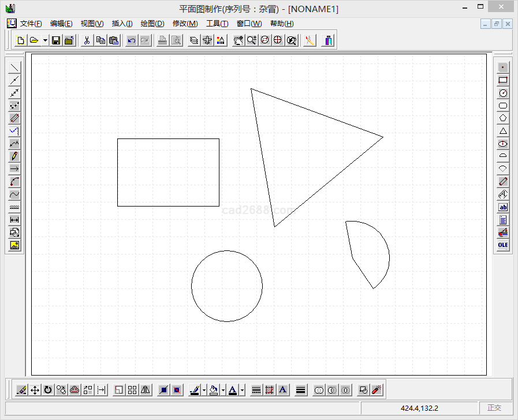This screenshot has width=518, height=420.
Task: Open the line color dropdown arrow
Action: tap(204, 390)
